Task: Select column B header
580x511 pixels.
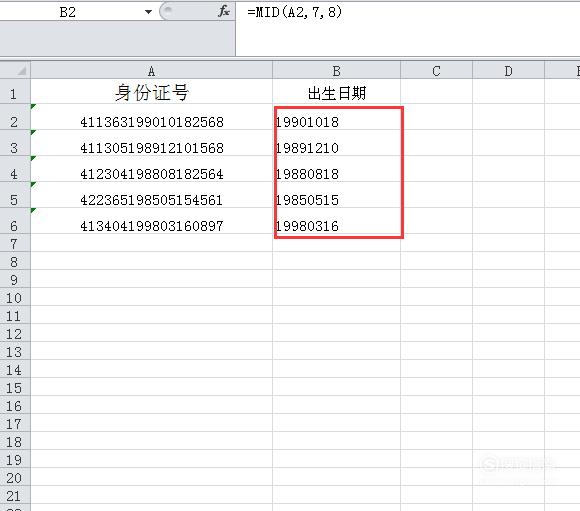Action: coord(336,70)
